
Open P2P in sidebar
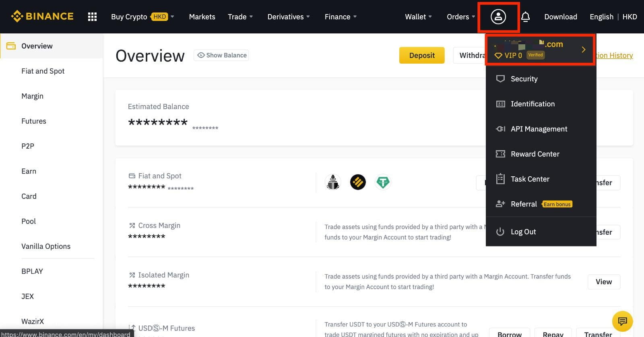click(x=28, y=146)
